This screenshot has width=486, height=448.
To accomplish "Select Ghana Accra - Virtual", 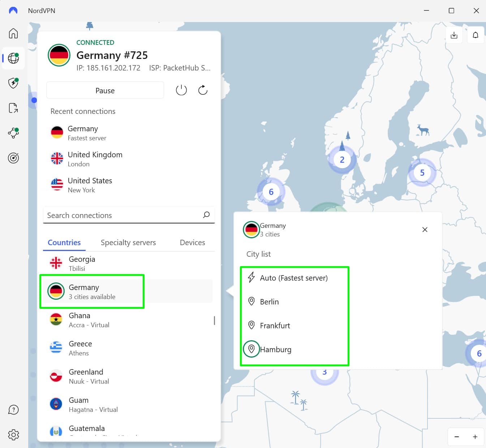I will pyautogui.click(x=128, y=320).
